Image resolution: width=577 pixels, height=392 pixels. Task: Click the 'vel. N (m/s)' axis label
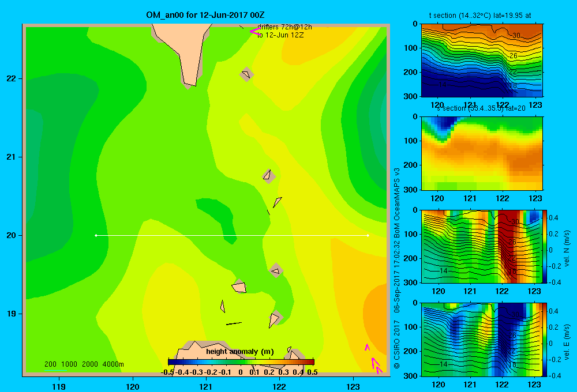point(567,248)
